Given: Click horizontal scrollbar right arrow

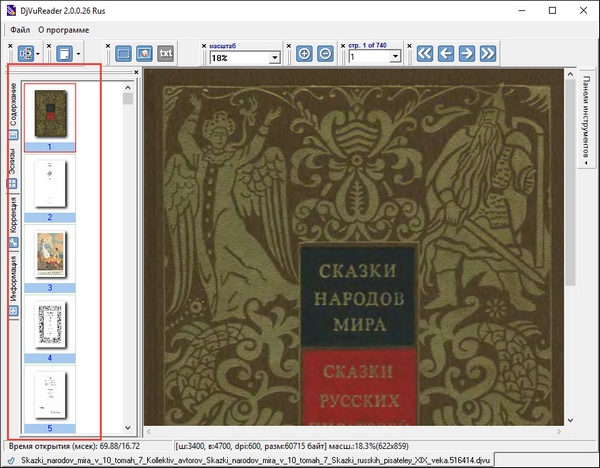Looking at the screenshot, I should 559,431.
